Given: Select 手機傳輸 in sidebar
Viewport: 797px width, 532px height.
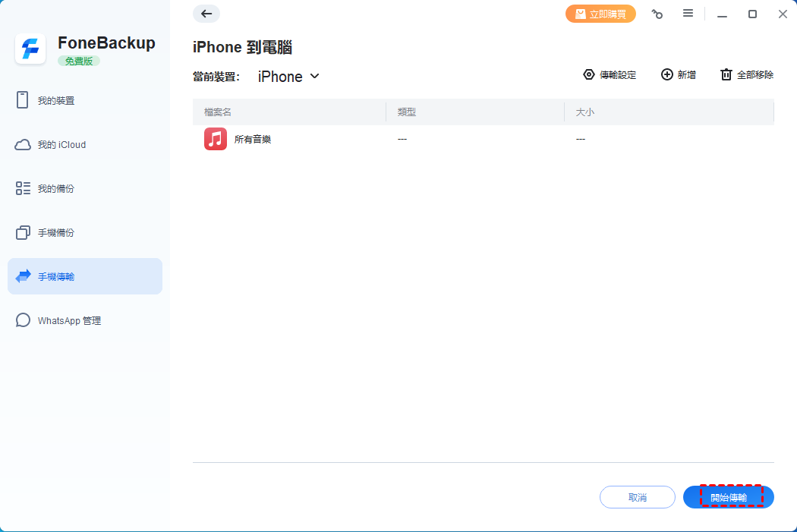Looking at the screenshot, I should pos(56,276).
